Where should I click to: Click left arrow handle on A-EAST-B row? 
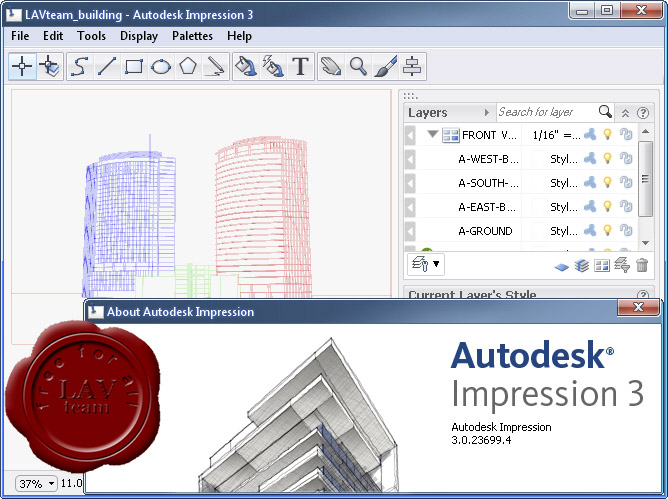coord(410,207)
